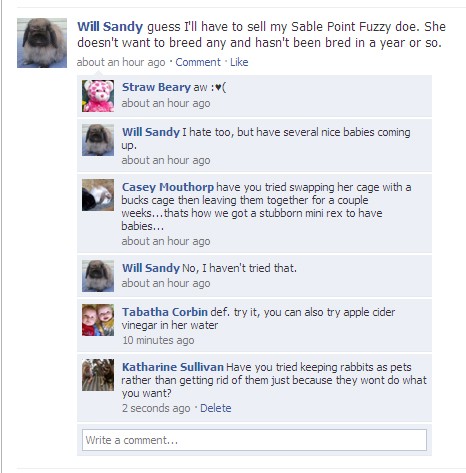This screenshot has width=466, height=473.
Task: Click the Comment link under the post
Action: 198,62
